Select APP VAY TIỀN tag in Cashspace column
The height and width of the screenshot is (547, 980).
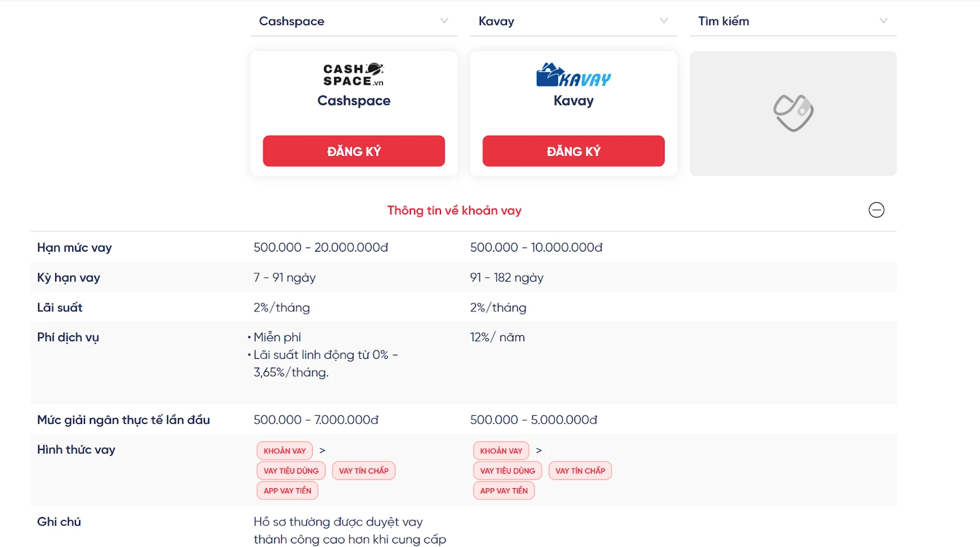[287, 491]
